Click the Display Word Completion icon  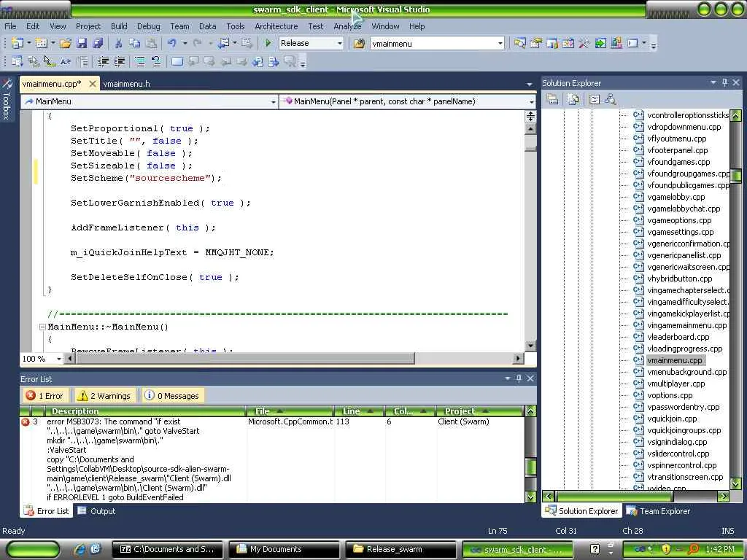[x=66, y=61]
